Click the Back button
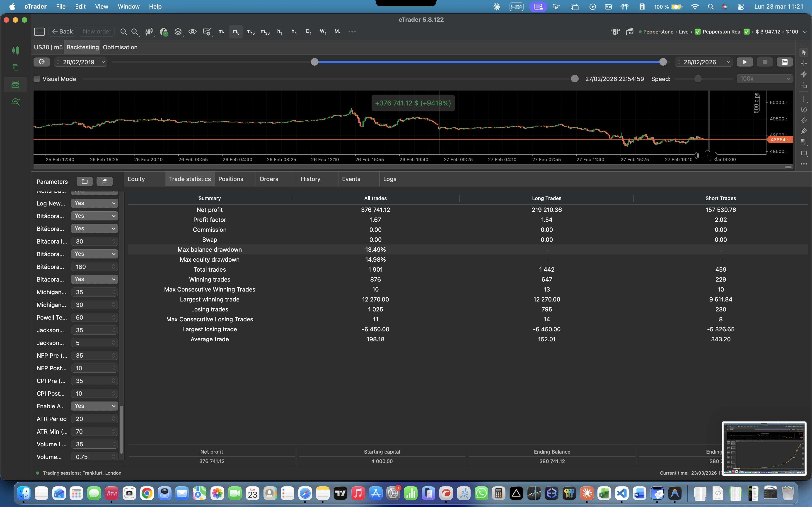The image size is (812, 507). click(x=62, y=31)
